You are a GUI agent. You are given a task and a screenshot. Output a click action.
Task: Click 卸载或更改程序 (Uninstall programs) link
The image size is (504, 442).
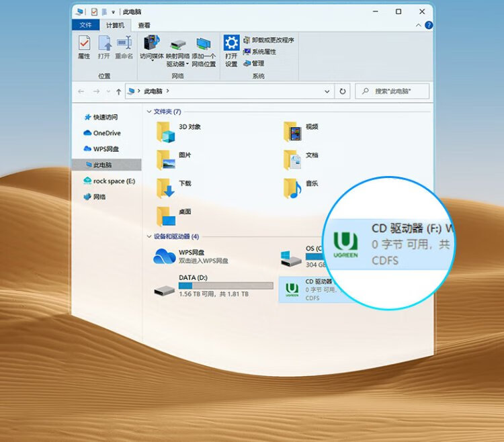[x=272, y=40]
